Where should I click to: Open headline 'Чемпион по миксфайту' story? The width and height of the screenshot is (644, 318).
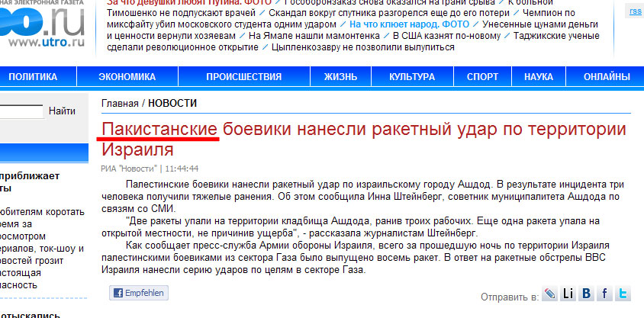341,18
